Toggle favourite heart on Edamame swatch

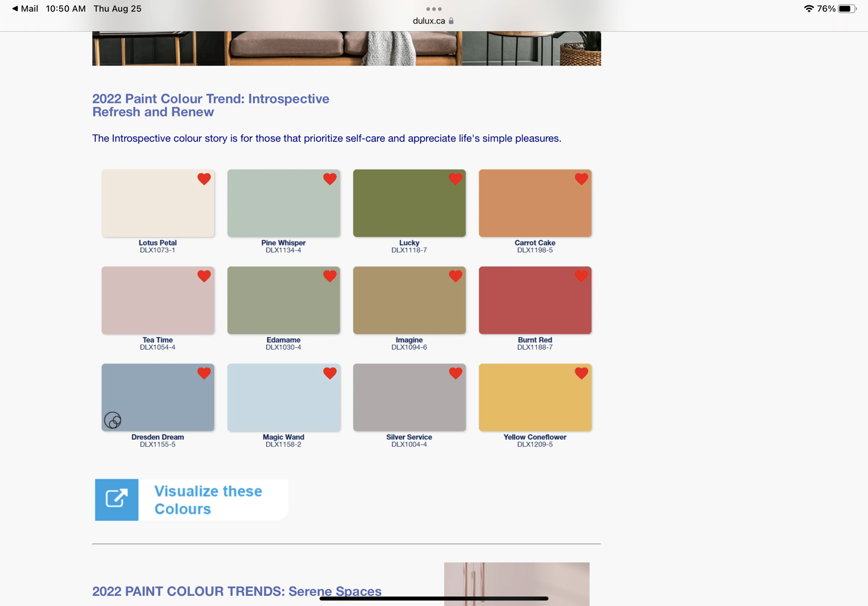click(x=330, y=276)
